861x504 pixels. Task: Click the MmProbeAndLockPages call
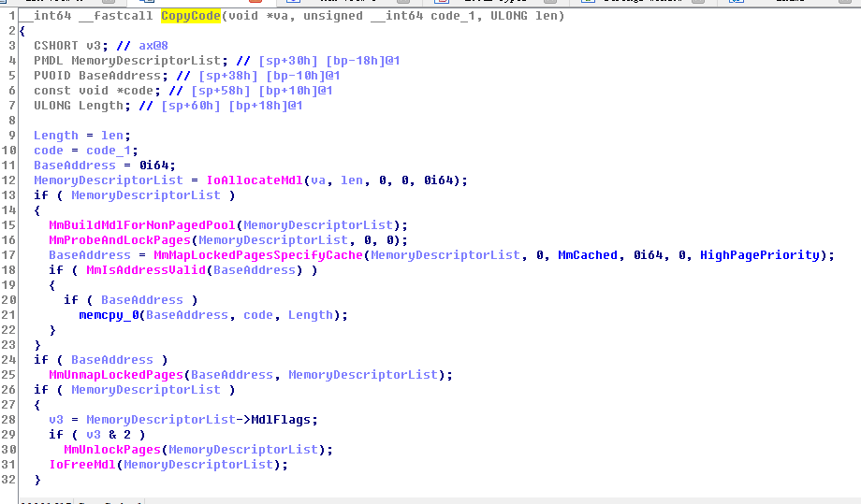click(119, 240)
